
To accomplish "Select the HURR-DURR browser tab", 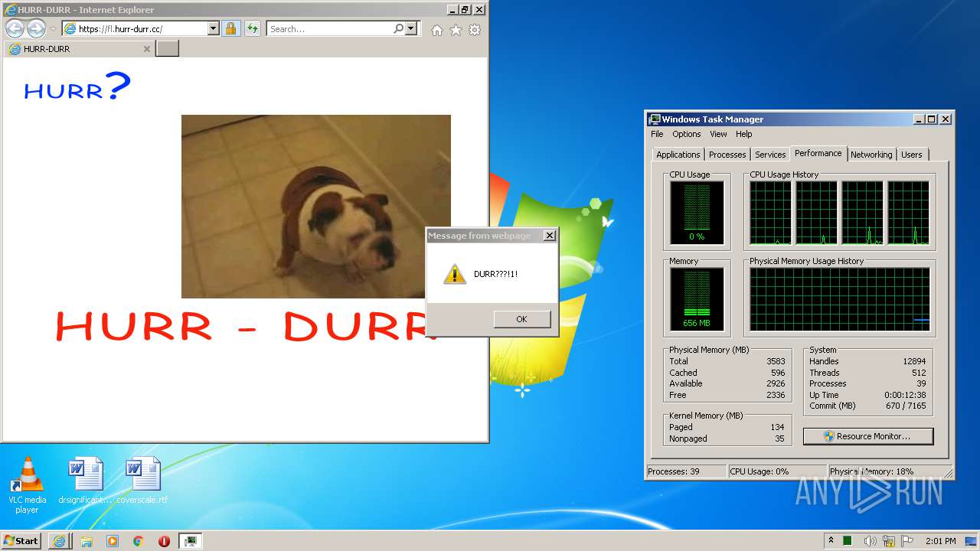I will coord(79,49).
